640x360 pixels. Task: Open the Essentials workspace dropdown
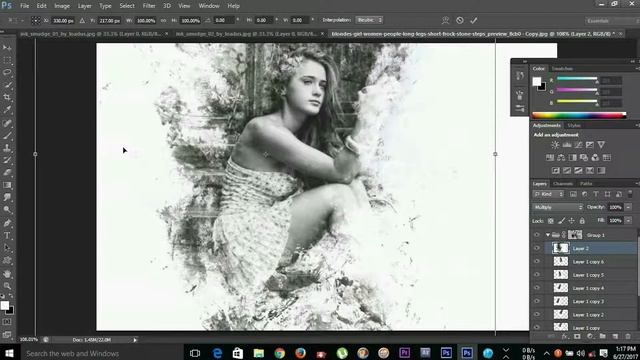612,20
